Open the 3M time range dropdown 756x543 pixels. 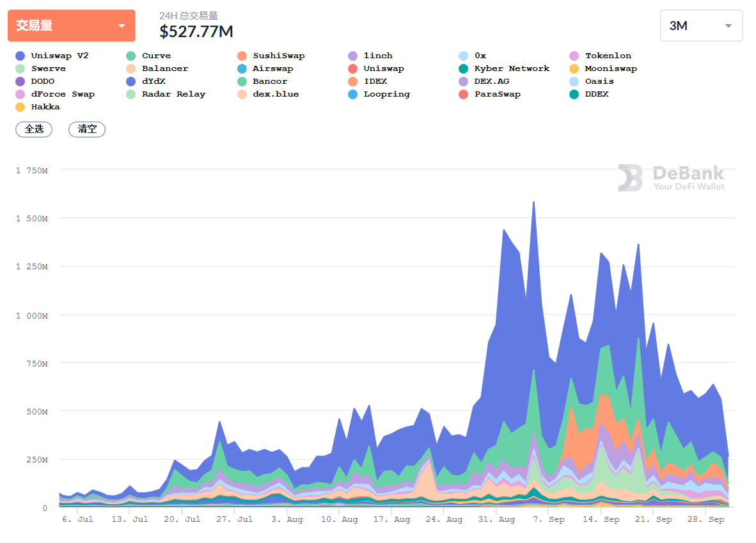tap(701, 26)
